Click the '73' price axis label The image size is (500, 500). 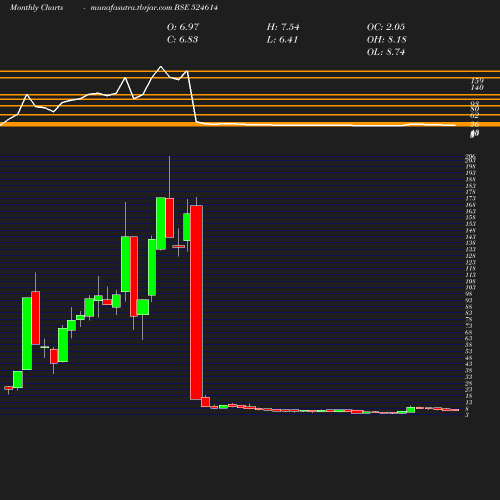[x=469, y=326]
